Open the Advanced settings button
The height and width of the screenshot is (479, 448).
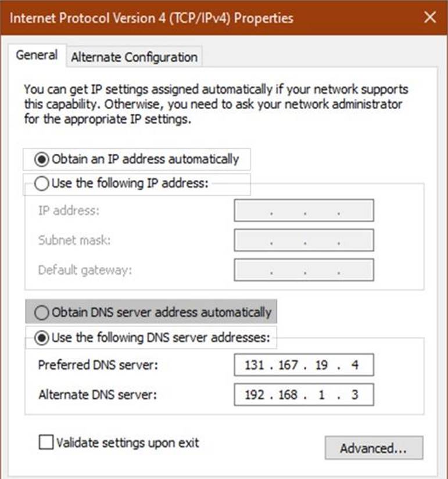point(373,448)
